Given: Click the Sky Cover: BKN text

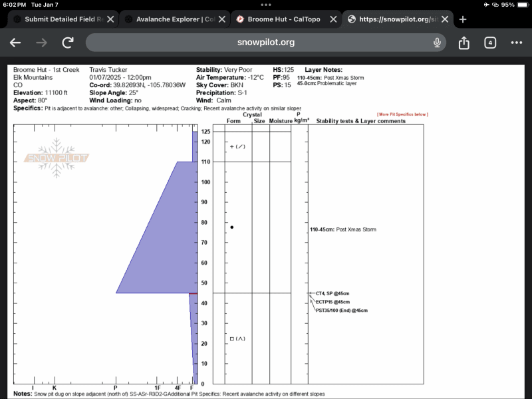Looking at the screenshot, I should [219, 85].
